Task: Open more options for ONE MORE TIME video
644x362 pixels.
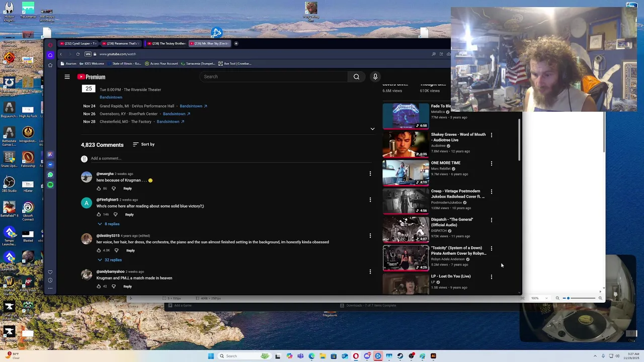Action: pyautogui.click(x=492, y=163)
